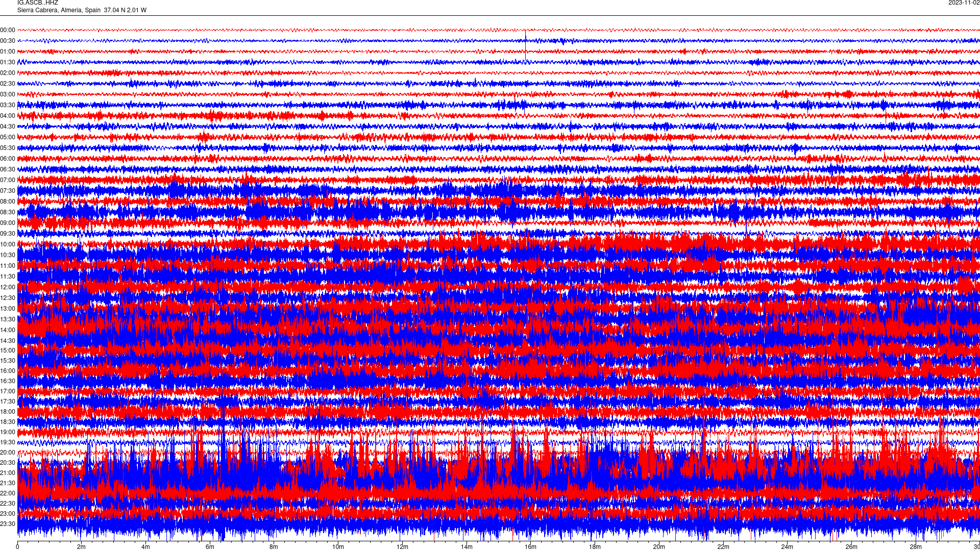Select the 23:00 trace label
The width and height of the screenshot is (980, 551).
pyautogui.click(x=8, y=514)
